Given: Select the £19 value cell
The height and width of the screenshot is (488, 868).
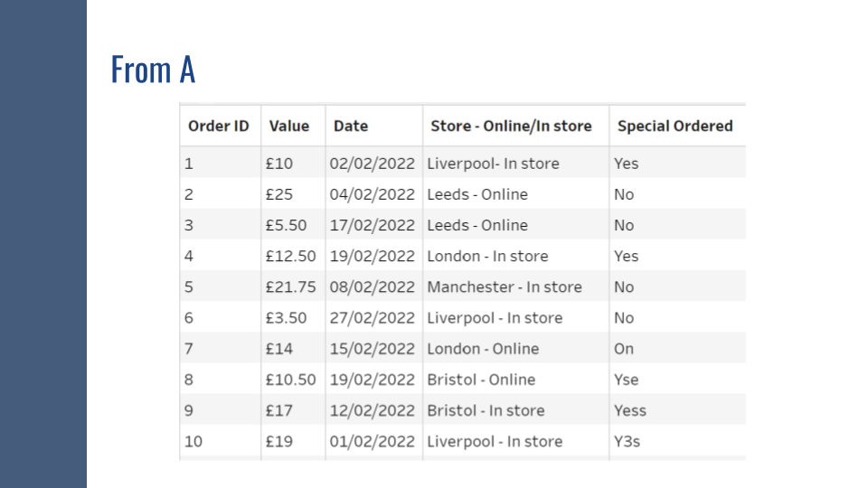Looking at the screenshot, I should 279,442.
